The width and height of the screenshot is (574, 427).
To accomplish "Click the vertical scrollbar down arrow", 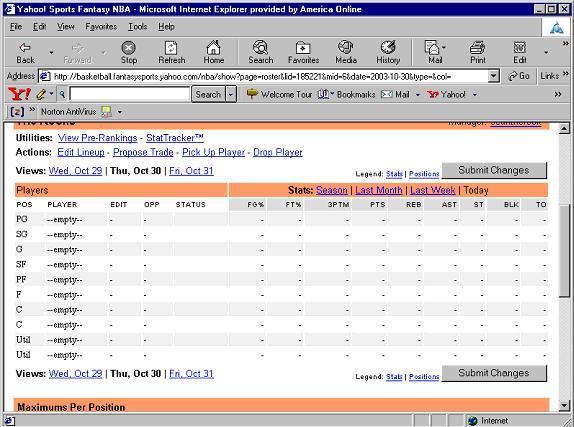I will click(x=564, y=405).
